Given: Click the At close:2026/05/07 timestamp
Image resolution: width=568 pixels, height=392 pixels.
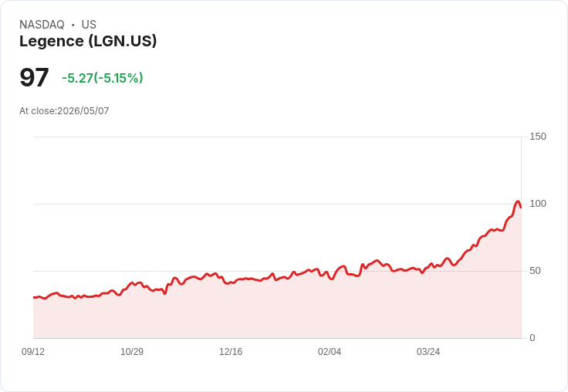Looking at the screenshot, I should pos(64,111).
